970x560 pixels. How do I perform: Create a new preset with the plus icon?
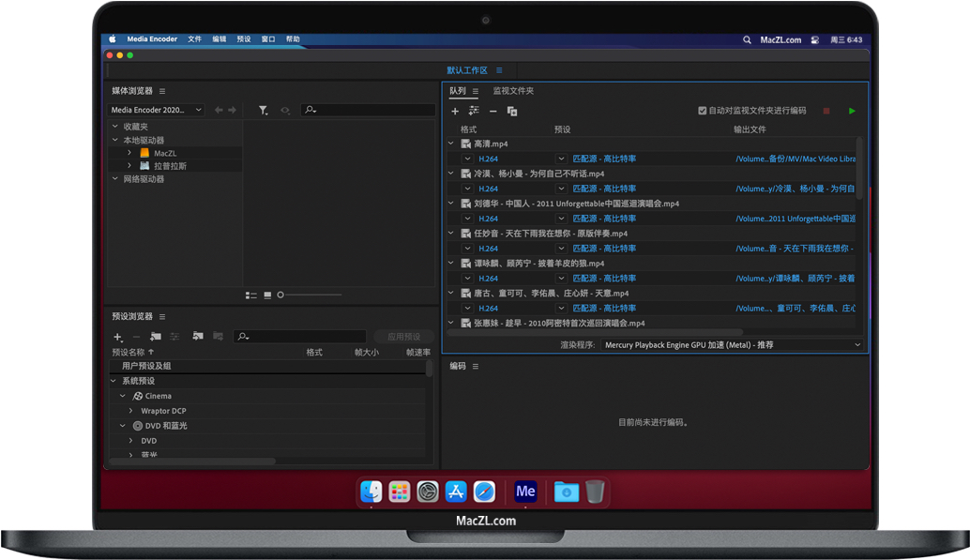(x=117, y=336)
